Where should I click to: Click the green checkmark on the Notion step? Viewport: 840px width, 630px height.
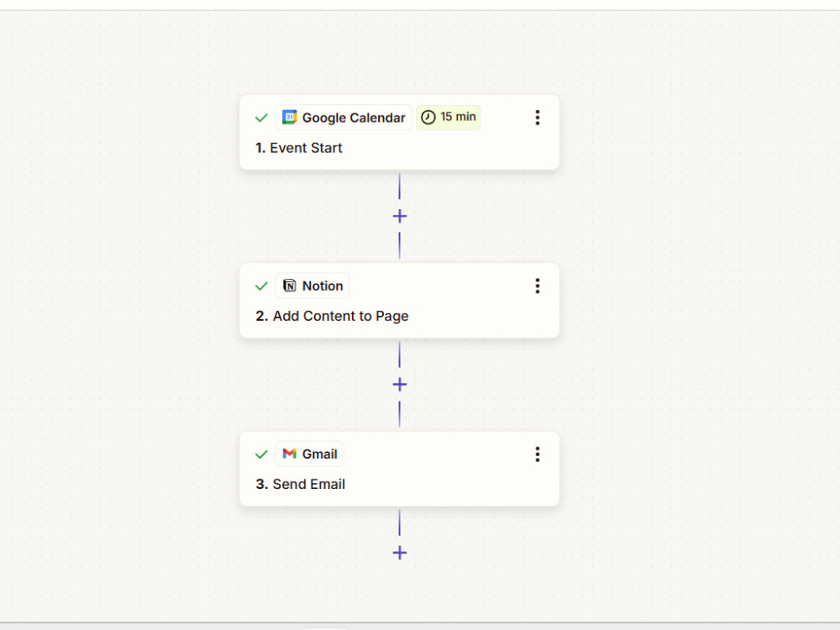point(261,286)
